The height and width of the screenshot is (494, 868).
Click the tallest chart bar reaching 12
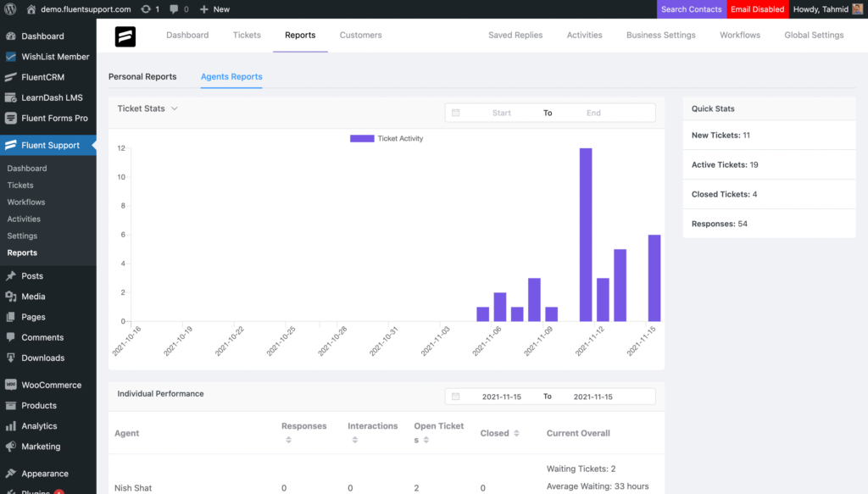(x=586, y=235)
